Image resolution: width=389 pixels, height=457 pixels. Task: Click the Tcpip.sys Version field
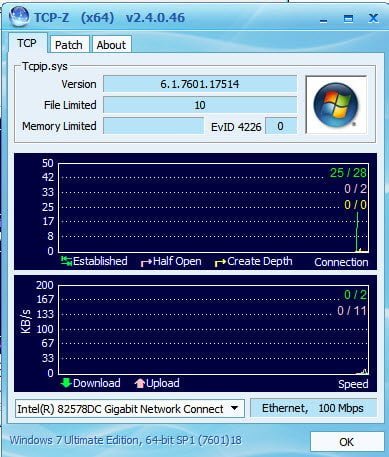(200, 84)
